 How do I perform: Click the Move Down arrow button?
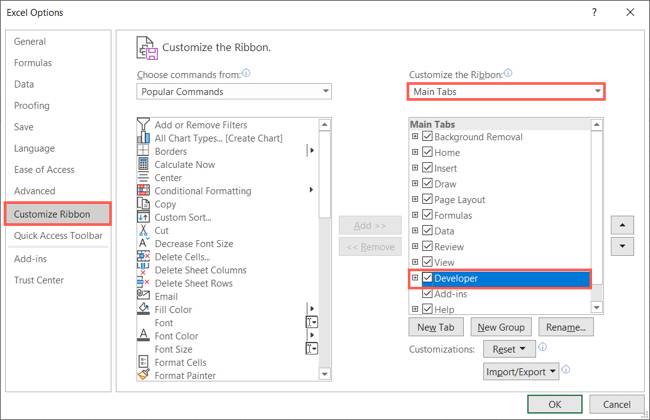click(x=622, y=246)
